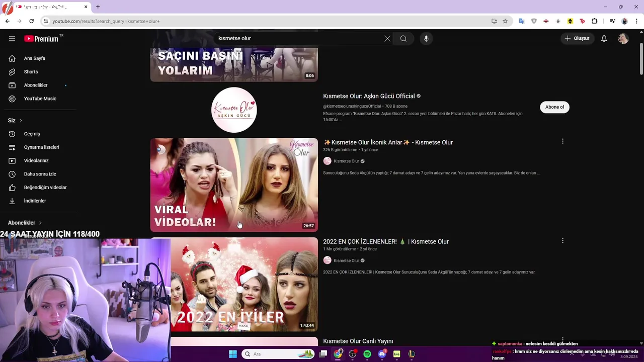Open Chrome three-dot menu
This screenshot has width=644, height=362.
click(x=637, y=21)
